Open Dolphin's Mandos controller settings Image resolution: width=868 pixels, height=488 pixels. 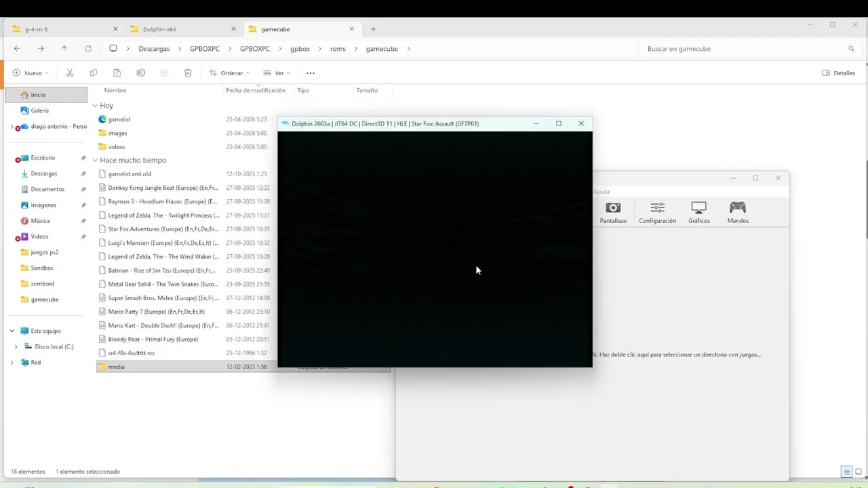coord(738,212)
